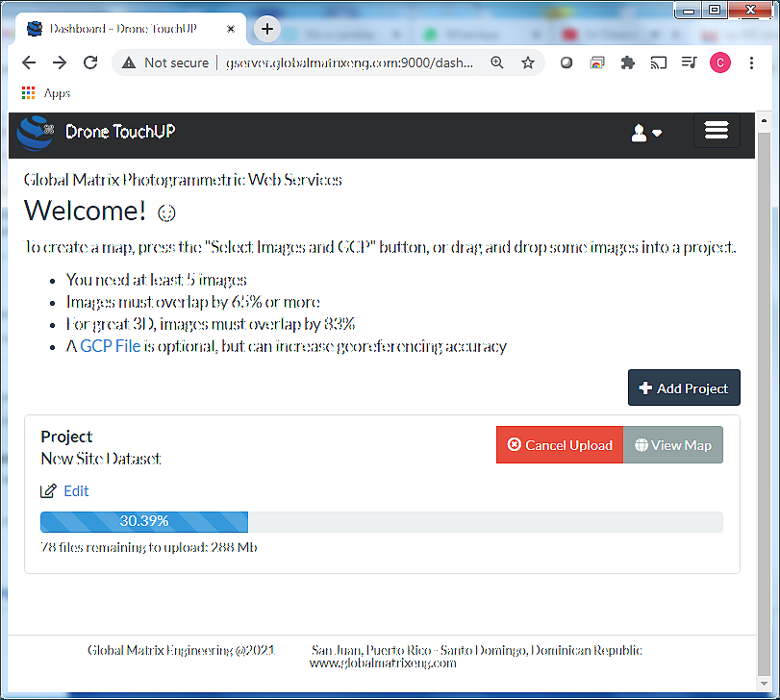Open the Chrome three-dot menu
The height and width of the screenshot is (700, 780).
pyautogui.click(x=752, y=62)
